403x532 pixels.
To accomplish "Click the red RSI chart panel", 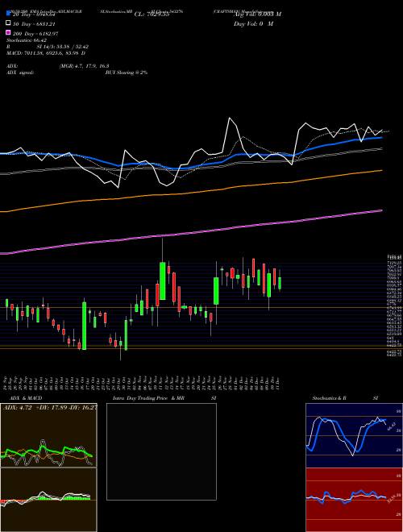I will [354, 500].
